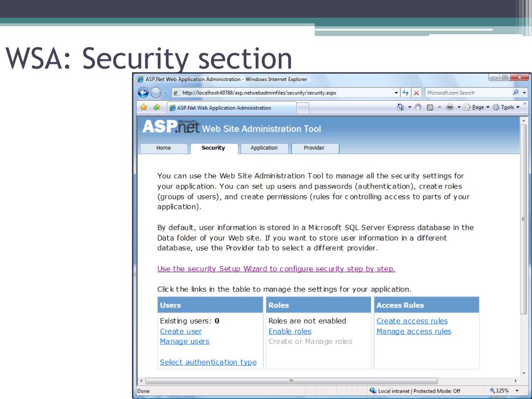
Task: Click the Home page icon in toolbar
Action: [401, 107]
